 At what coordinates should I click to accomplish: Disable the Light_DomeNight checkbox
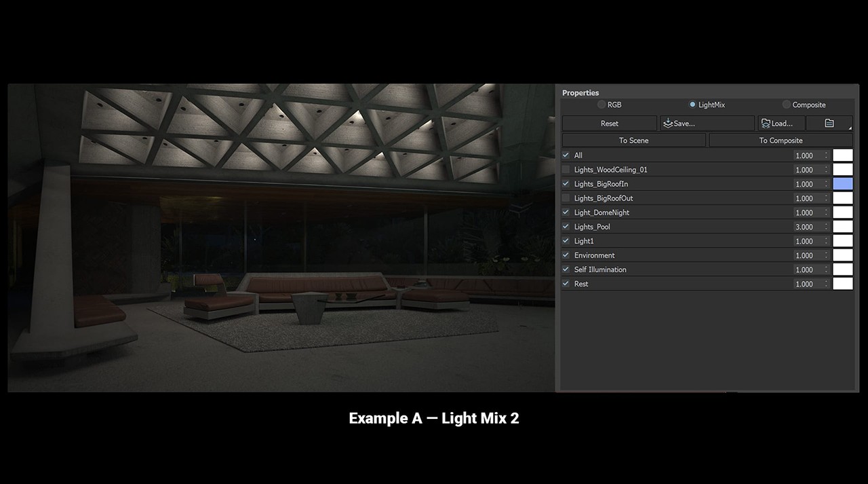(566, 212)
